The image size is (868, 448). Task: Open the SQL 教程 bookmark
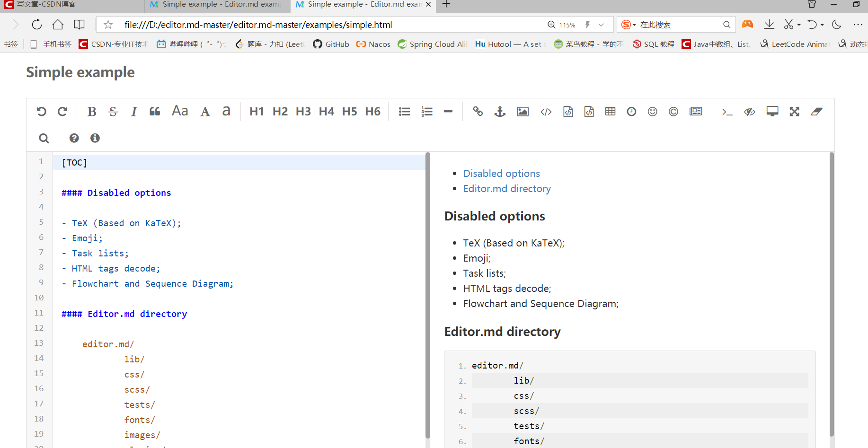point(653,44)
